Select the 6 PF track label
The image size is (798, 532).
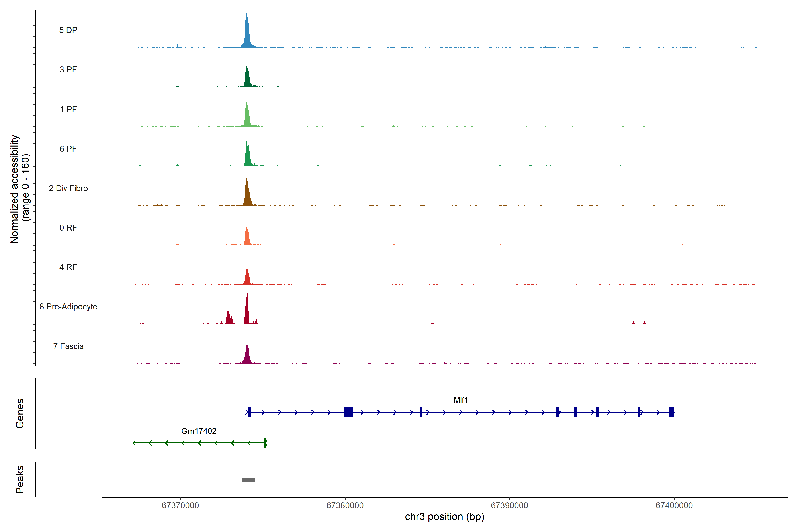[68, 149]
